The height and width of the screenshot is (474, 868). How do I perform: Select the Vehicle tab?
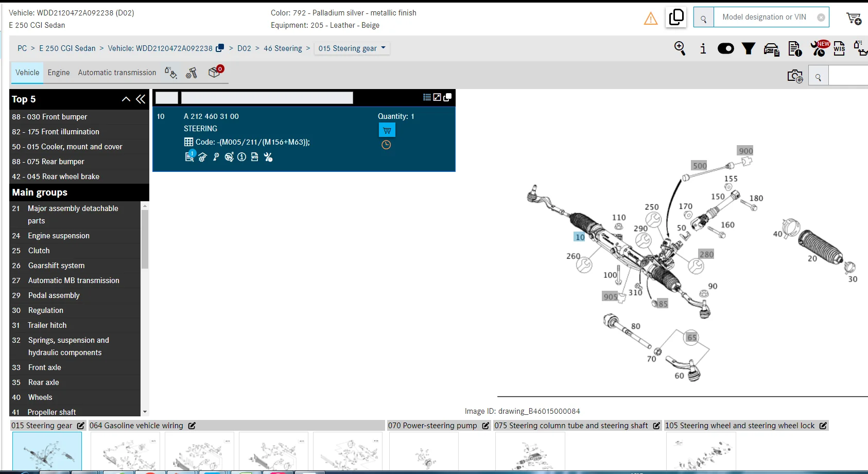tap(27, 73)
